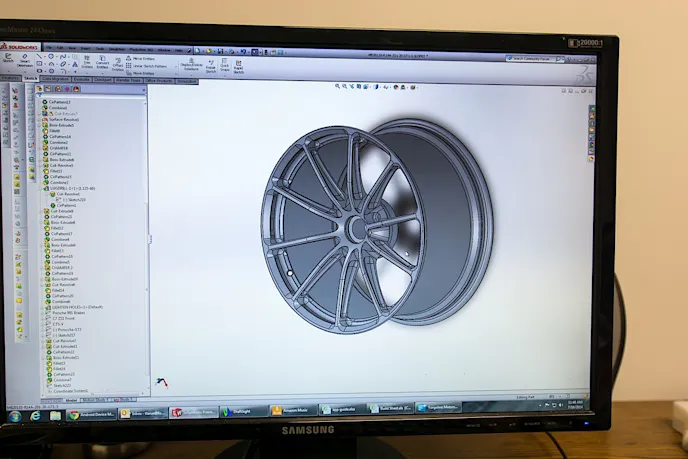Click Linear Sketch Pattern button

[x=146, y=65]
